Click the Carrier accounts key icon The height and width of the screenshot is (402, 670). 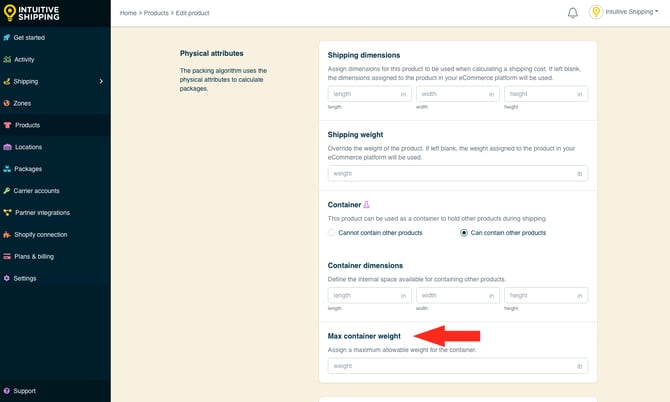coord(7,190)
